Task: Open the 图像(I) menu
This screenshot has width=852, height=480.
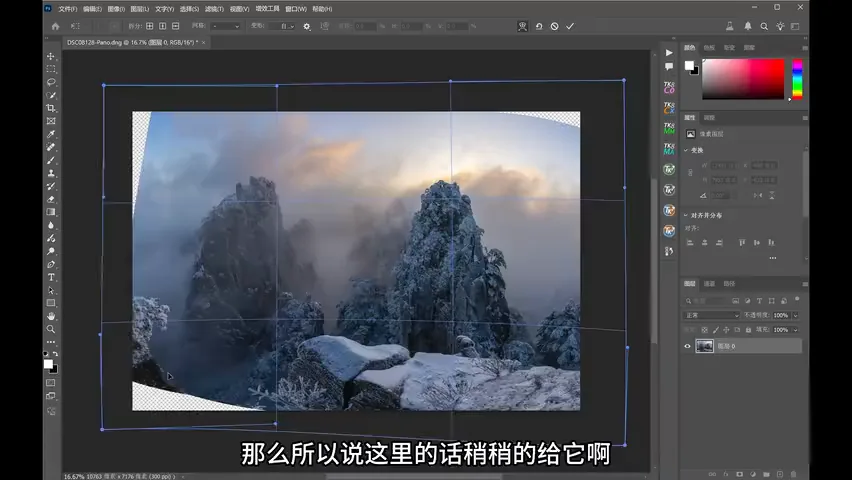Action: (x=116, y=9)
